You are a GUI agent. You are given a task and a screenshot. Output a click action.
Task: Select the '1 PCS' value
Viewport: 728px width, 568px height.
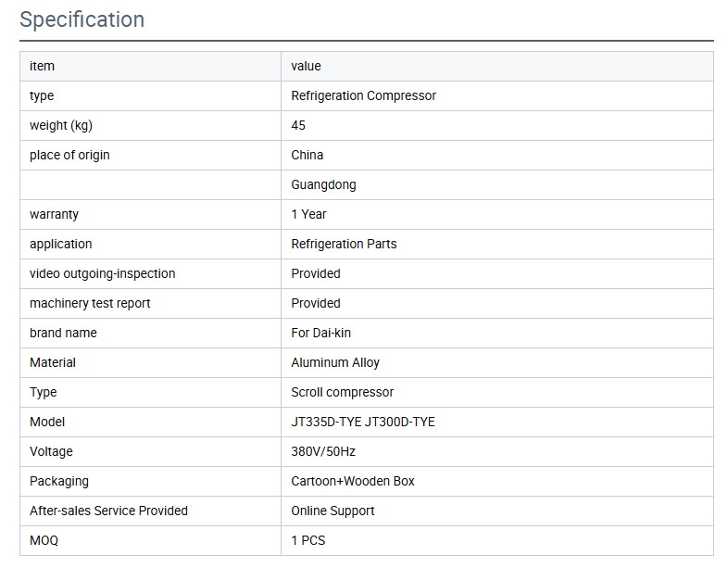coord(308,540)
